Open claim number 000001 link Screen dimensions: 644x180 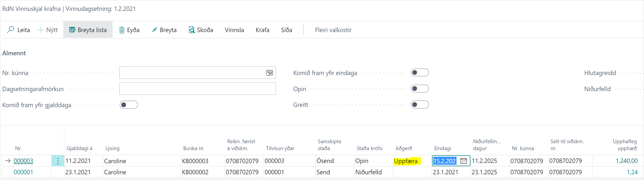[23, 172]
